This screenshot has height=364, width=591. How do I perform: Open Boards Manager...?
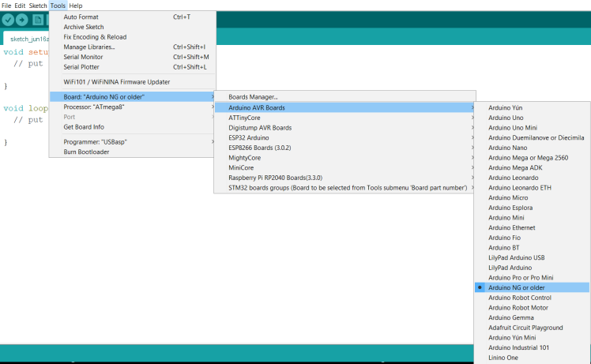(x=344, y=97)
